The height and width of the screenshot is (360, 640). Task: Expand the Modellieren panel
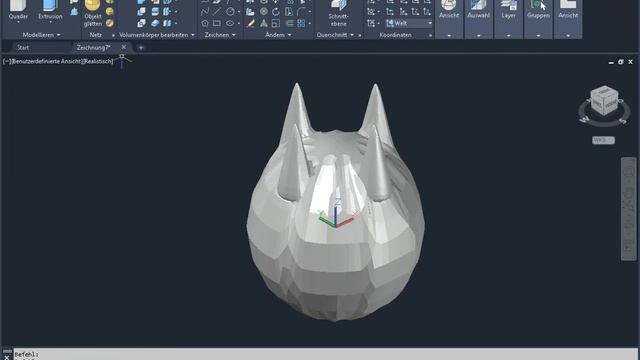[x=42, y=35]
